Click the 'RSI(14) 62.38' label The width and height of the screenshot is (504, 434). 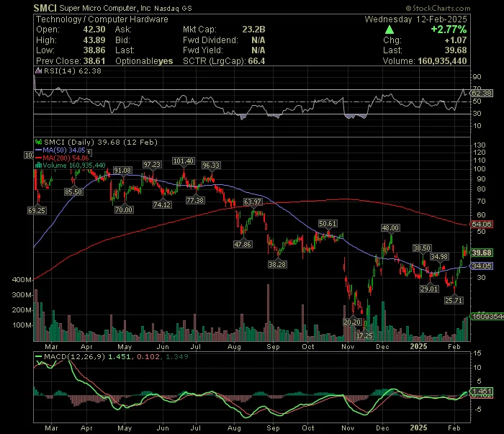72,71
